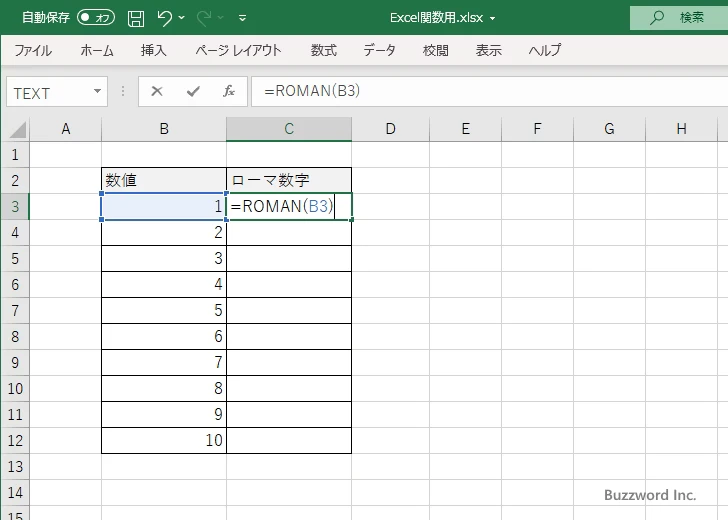
Task: Open the Undo history dropdown arrow
Action: (x=182, y=18)
